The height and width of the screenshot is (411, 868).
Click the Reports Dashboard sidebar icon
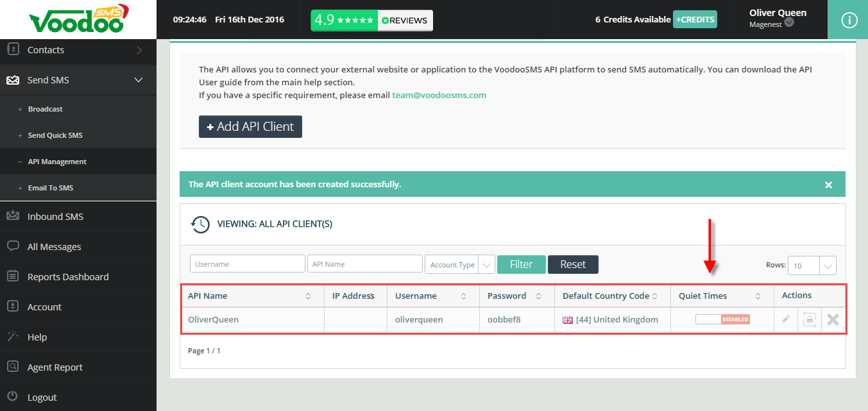(13, 276)
